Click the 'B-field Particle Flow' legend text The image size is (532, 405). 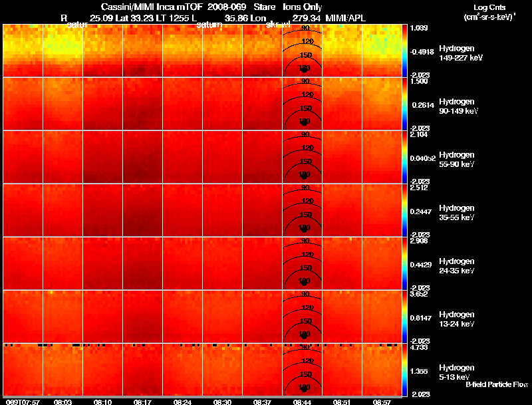497,384
